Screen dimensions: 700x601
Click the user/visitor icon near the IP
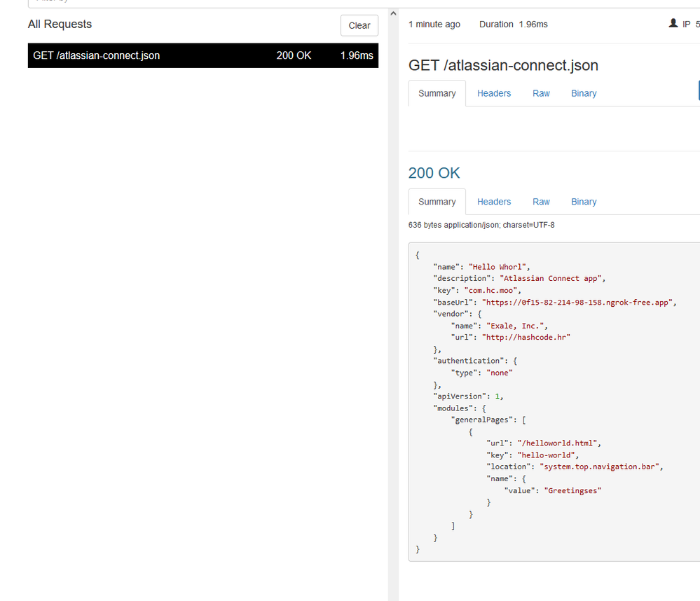(673, 23)
